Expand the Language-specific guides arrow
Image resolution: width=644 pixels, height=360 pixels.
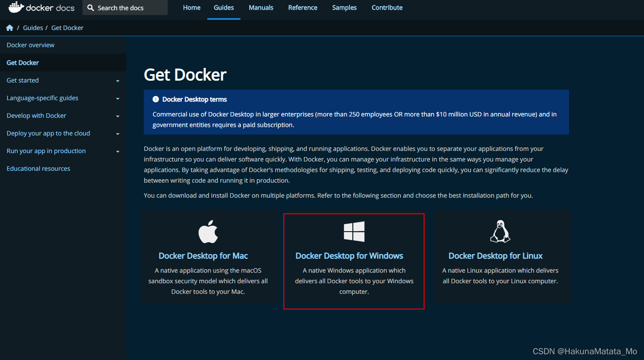118,99
